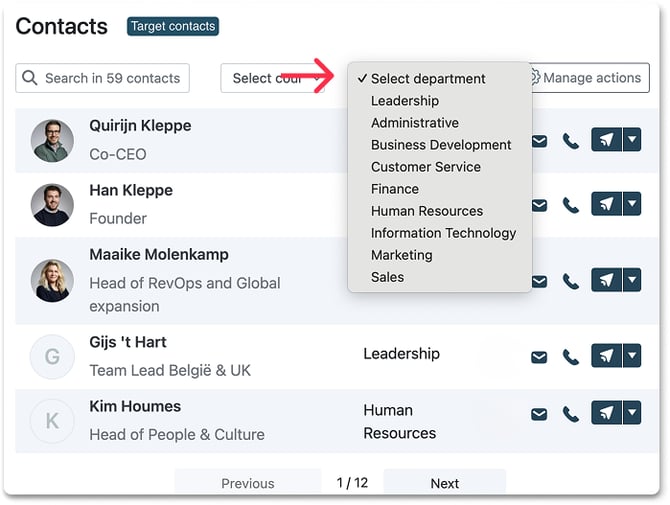Expand action dropdown arrow for Maaike Molenkamp
The height and width of the screenshot is (505, 670).
(632, 280)
